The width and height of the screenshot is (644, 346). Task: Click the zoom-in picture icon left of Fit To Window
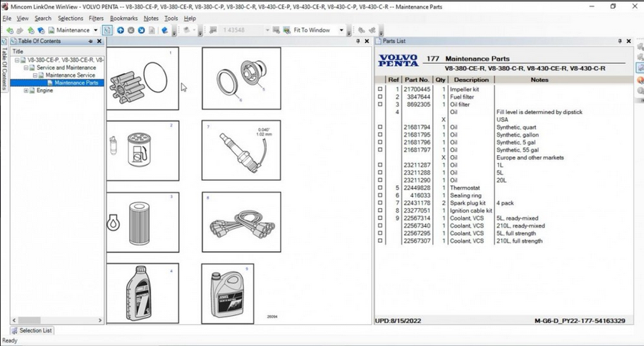[x=276, y=30]
